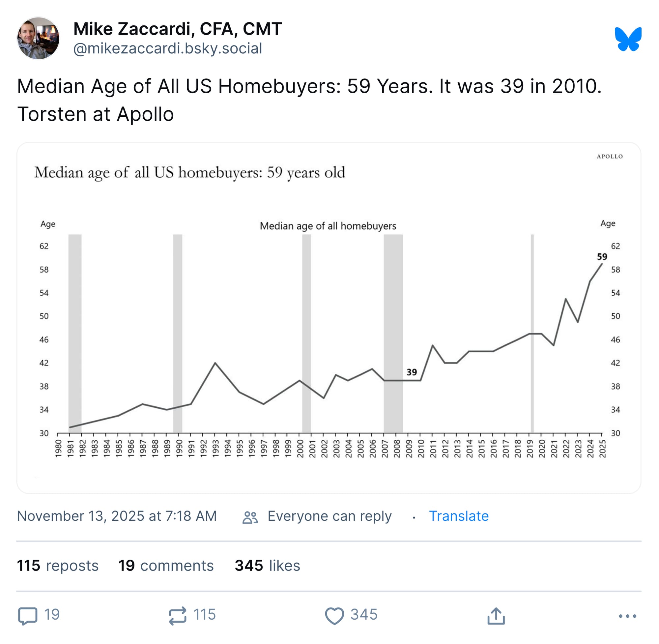Click the Mike Zaccardi, CFA, CMT name

[178, 29]
